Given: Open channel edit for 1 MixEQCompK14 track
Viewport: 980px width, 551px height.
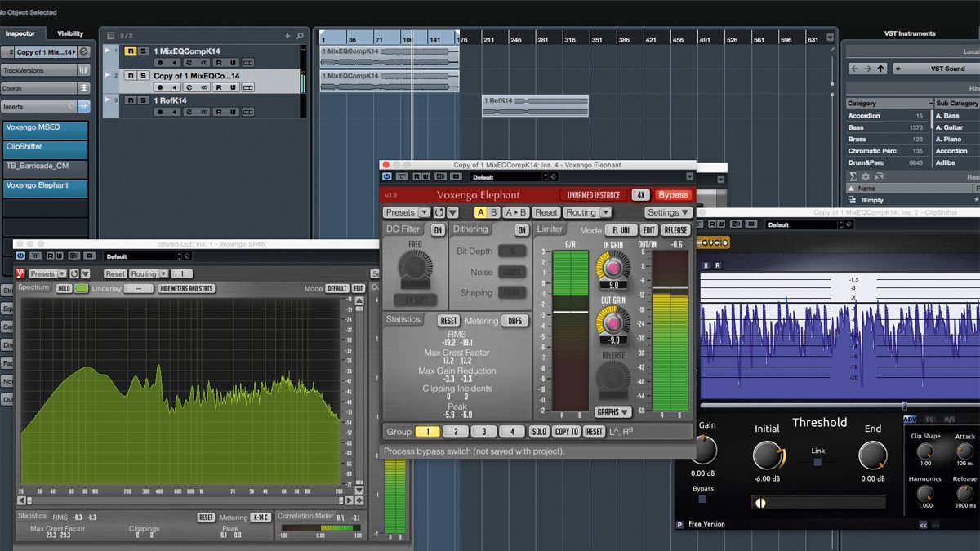Looking at the screenshot, I should pyautogui.click(x=189, y=62).
